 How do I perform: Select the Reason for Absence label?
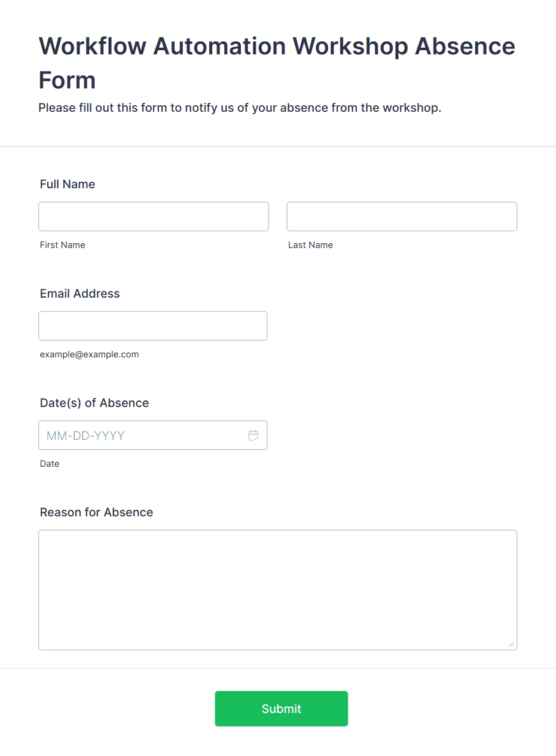click(x=97, y=512)
